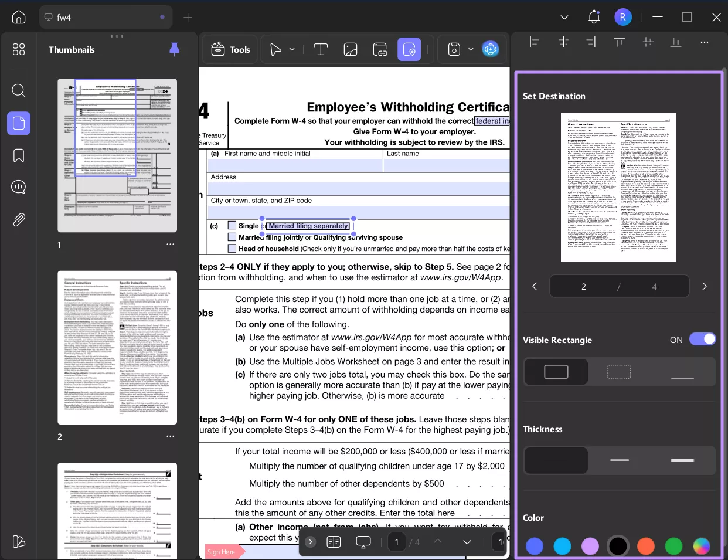Go to next destination page
This screenshot has width=728, height=560.
click(x=705, y=286)
